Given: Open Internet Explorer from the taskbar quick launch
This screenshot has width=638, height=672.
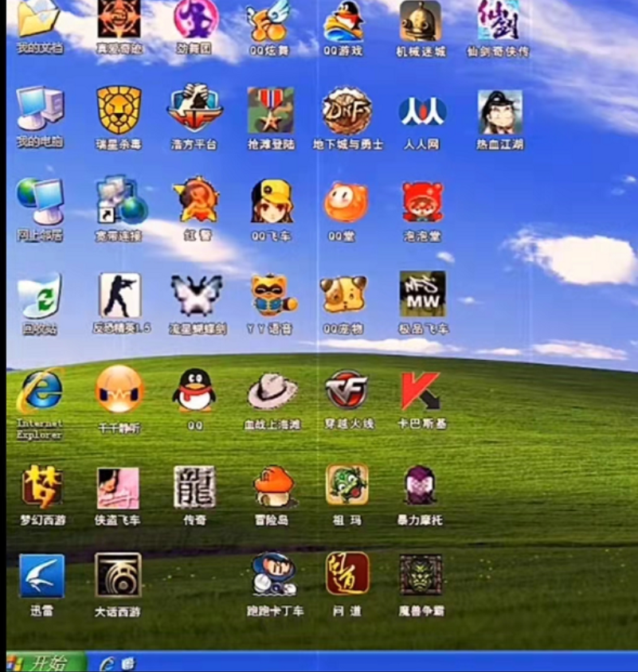Looking at the screenshot, I should [x=108, y=663].
